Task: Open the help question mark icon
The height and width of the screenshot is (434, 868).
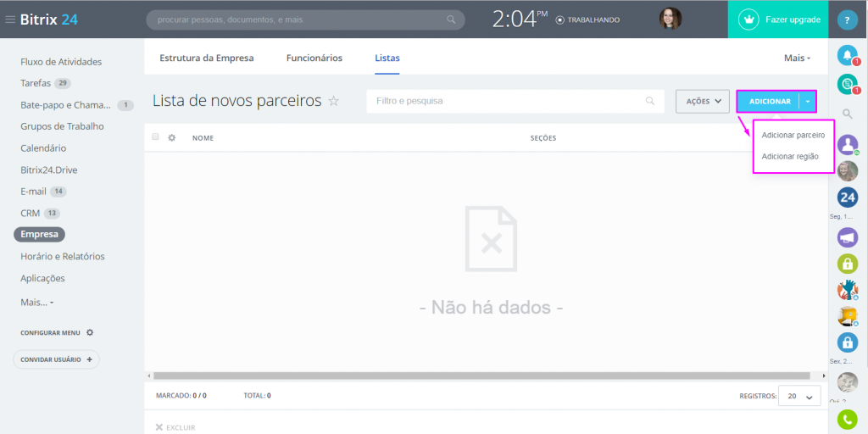Action: (848, 20)
